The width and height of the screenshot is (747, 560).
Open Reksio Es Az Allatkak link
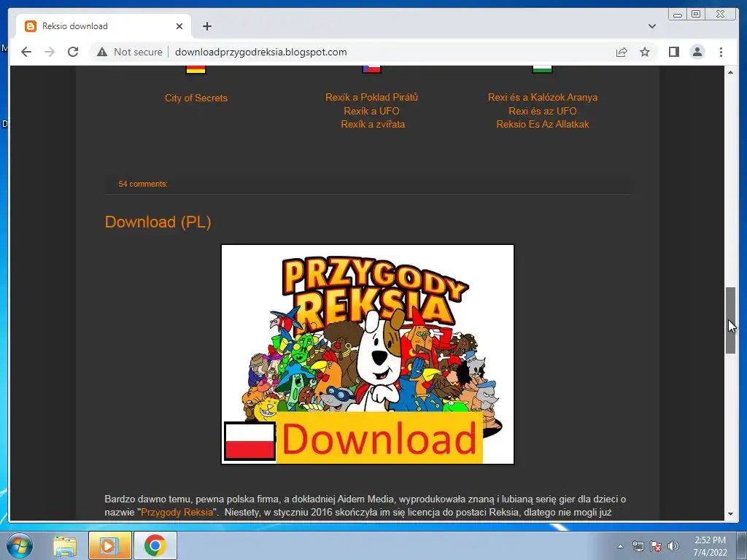543,124
